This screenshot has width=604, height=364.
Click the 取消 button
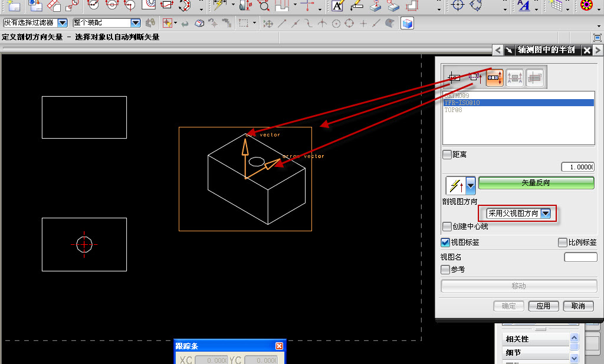[x=578, y=306]
